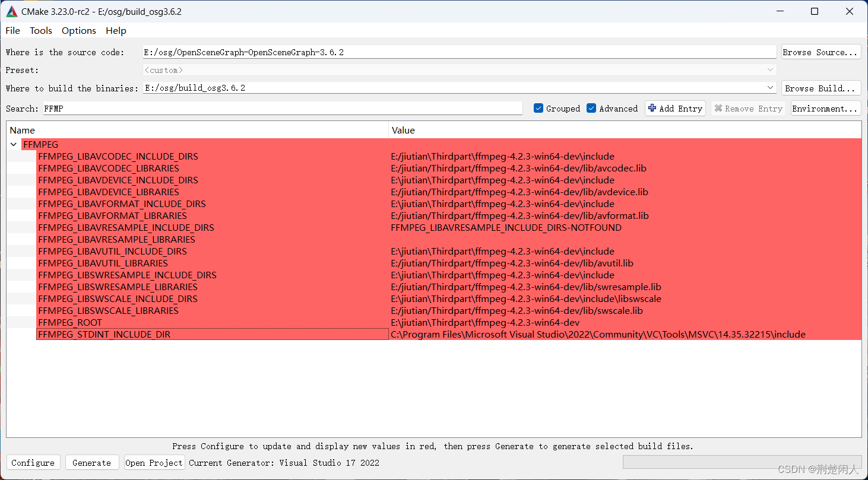Select FFMPEG_LIBAVRESAMPLE_LIBRARIES entry
868x480 pixels.
[x=116, y=240]
